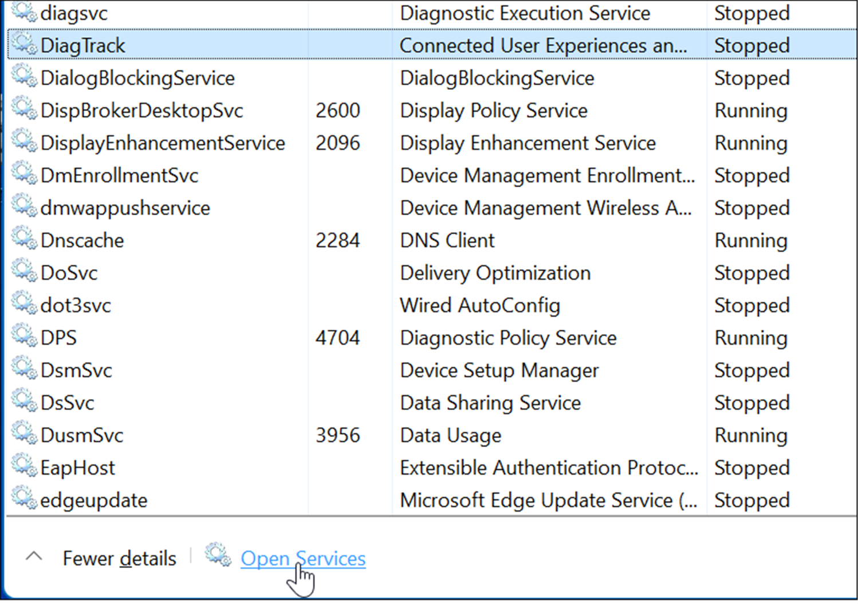Open the Services management console link
This screenshot has height=616, width=858.
(302, 558)
